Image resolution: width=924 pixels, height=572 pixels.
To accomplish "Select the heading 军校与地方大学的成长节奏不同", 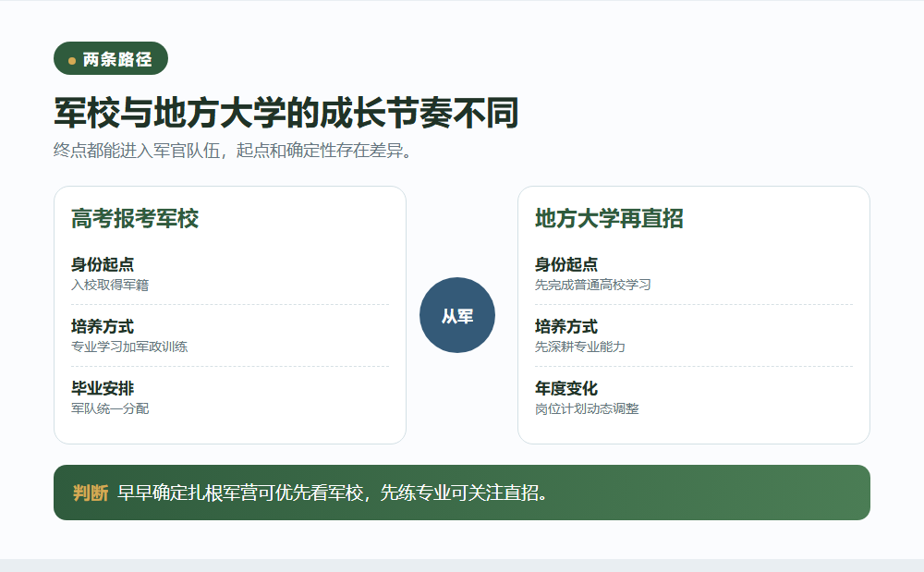I will pyautogui.click(x=286, y=113).
